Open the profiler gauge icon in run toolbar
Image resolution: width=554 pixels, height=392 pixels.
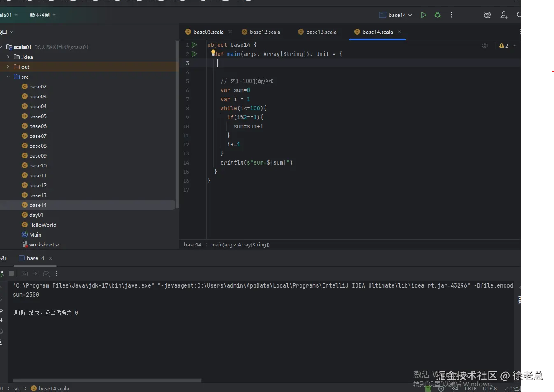point(46,274)
